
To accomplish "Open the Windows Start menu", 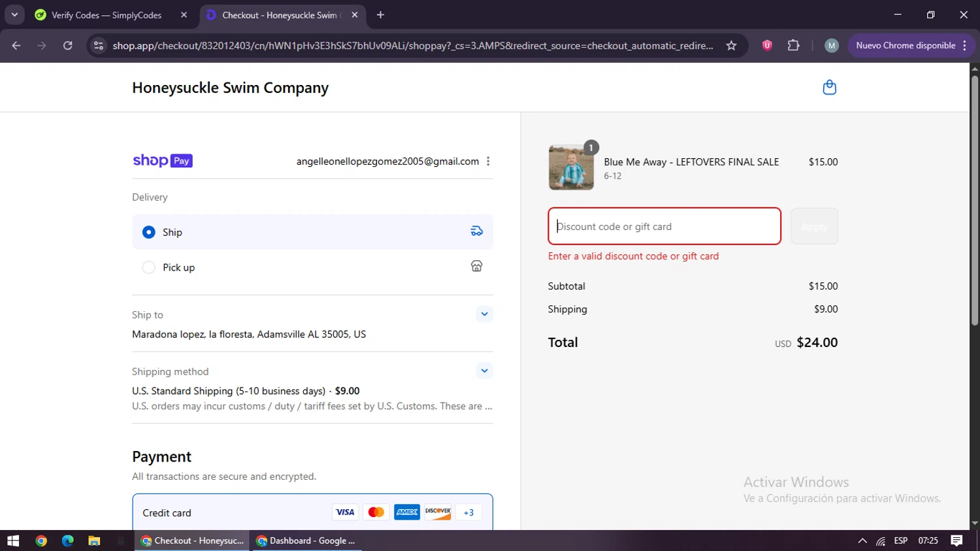I will [13, 541].
